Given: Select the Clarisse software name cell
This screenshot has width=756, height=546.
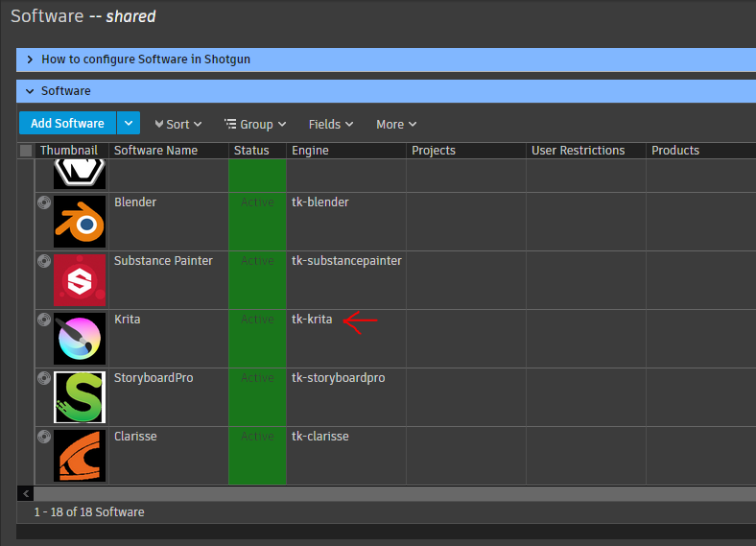Looking at the screenshot, I should pyautogui.click(x=169, y=456).
